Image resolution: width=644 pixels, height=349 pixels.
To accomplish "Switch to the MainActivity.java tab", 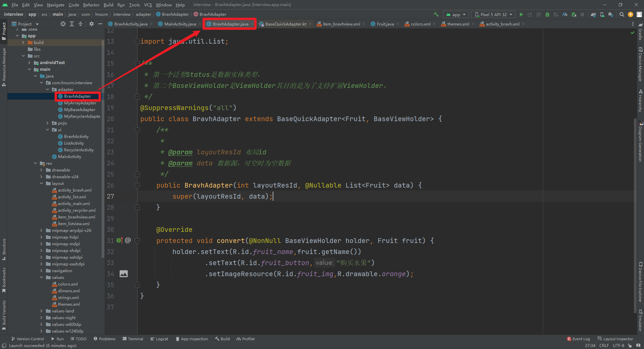I will pyautogui.click(x=180, y=24).
